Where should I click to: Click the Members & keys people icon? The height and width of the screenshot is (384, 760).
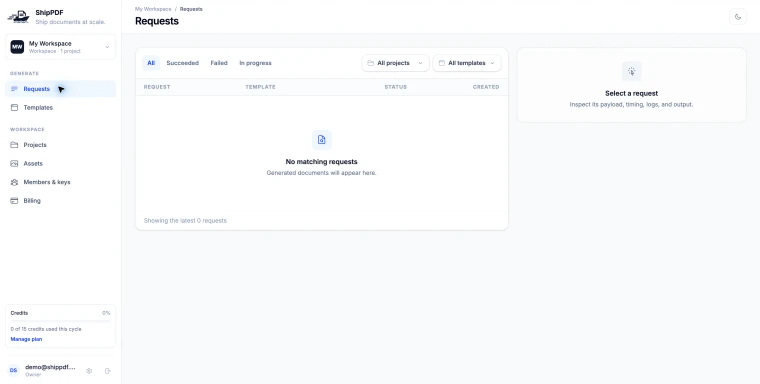coord(14,182)
